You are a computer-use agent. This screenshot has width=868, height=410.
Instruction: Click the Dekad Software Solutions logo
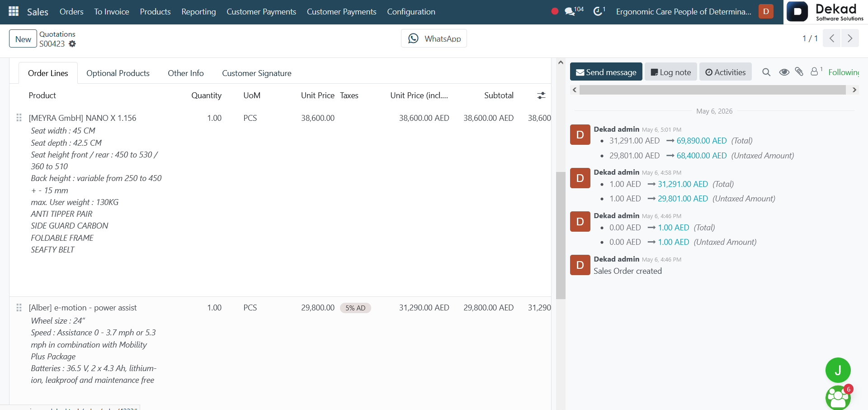pyautogui.click(x=826, y=12)
